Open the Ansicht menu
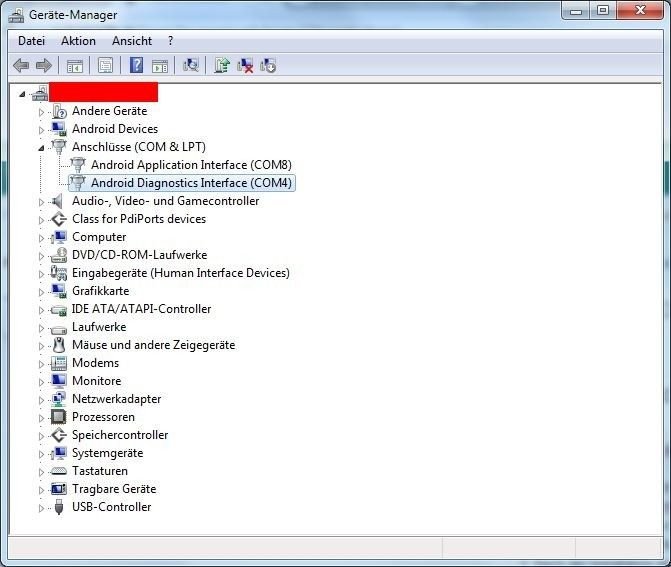This screenshot has width=671, height=567. (132, 41)
